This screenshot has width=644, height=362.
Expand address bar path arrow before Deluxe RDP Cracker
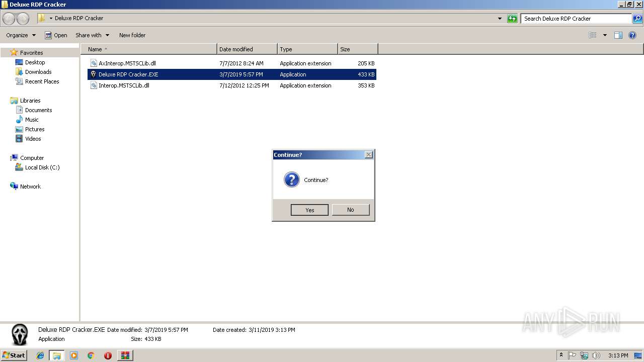tap(51, 18)
